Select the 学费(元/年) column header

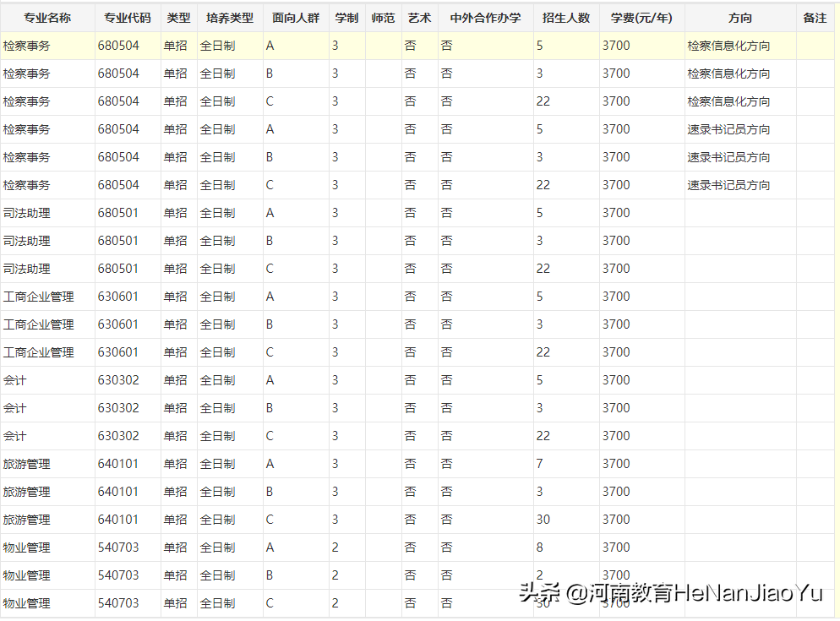[641, 19]
